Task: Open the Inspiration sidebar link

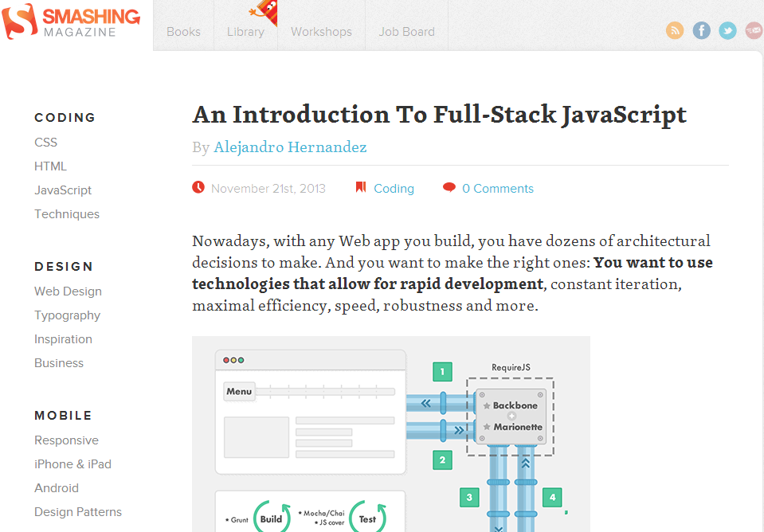Action: [x=63, y=339]
